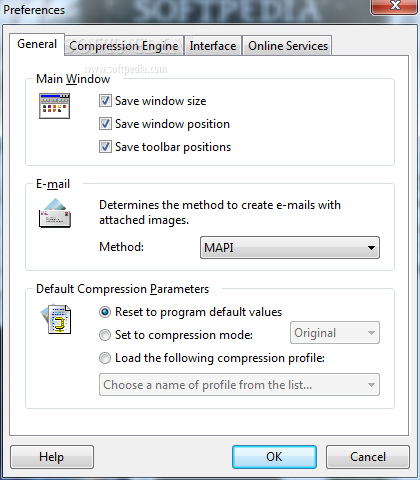Go to the Online Services tab
420x480 pixels.
point(288,46)
